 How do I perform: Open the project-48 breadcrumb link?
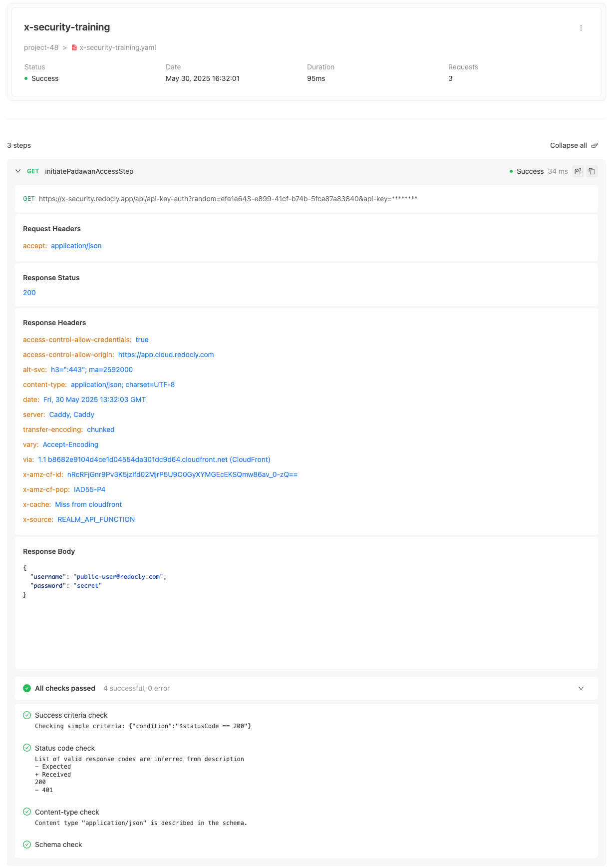pos(41,47)
